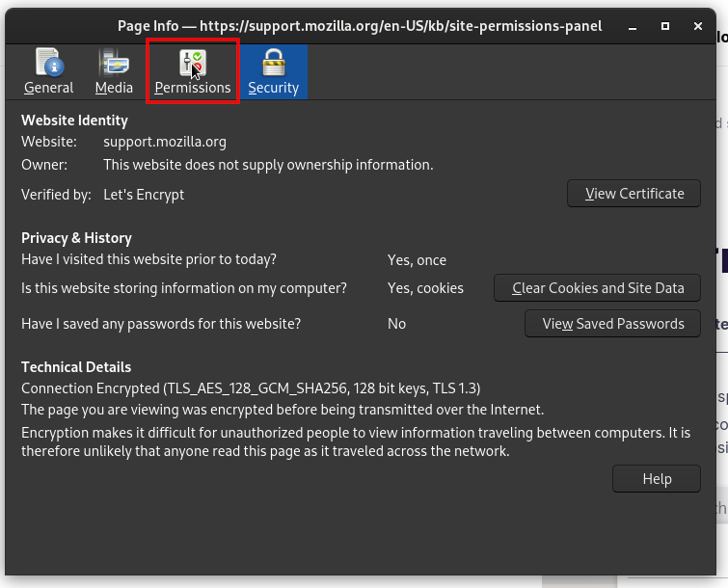The image size is (728, 588).
Task: Click the Let's Encrypt verifier text
Action: (x=144, y=195)
